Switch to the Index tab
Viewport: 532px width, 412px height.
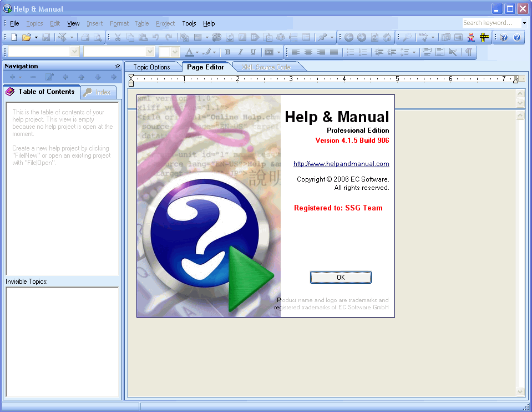[98, 92]
